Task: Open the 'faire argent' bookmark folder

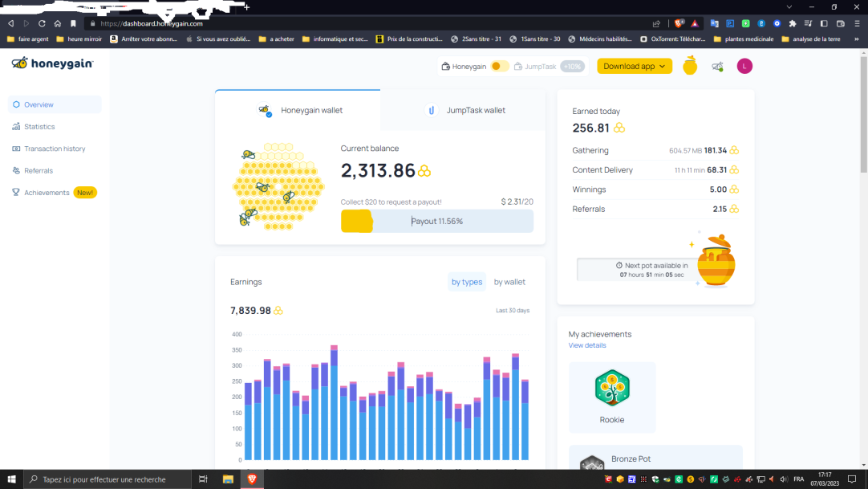Action: click(28, 39)
